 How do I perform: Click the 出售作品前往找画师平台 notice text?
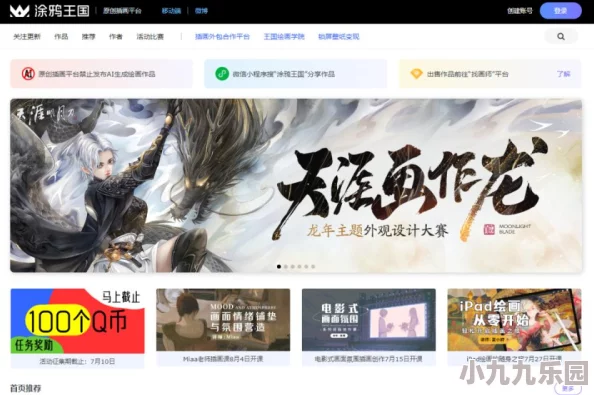coord(467,74)
